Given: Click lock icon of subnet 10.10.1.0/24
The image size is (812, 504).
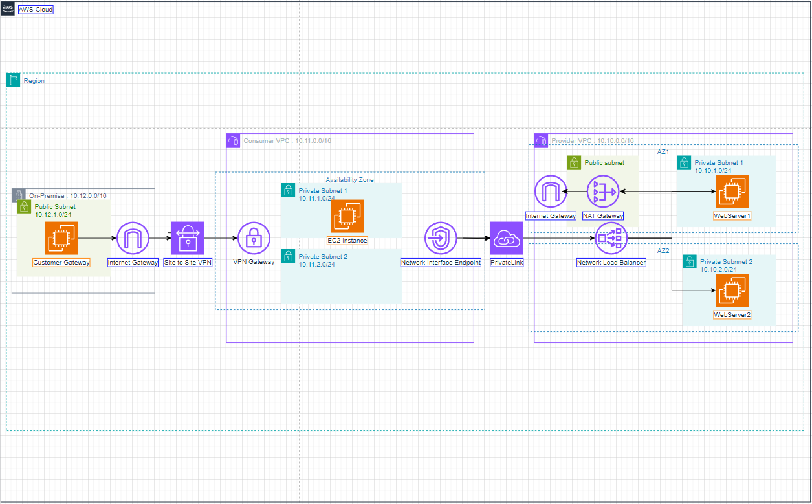Looking at the screenshot, I should [685, 162].
